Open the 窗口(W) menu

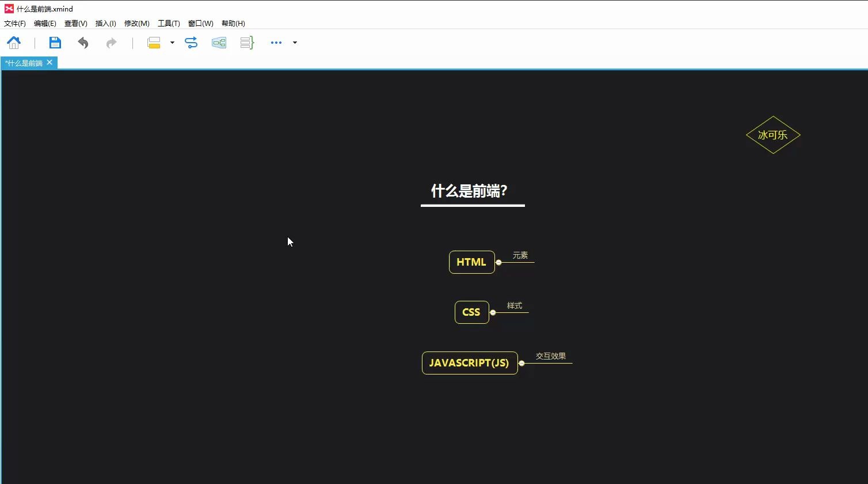(x=200, y=24)
